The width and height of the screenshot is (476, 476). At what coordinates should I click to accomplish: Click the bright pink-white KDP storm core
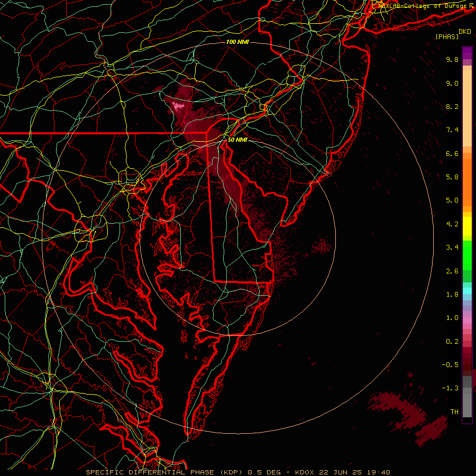[x=179, y=107]
